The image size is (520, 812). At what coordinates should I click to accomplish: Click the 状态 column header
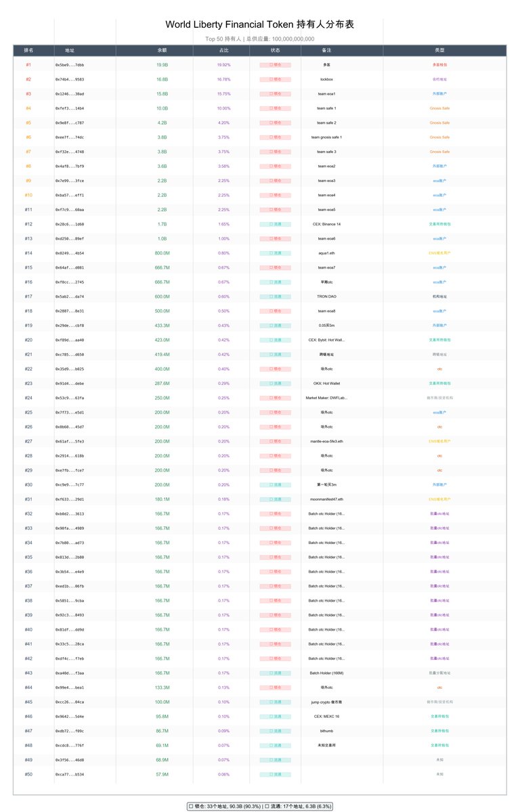click(275, 50)
